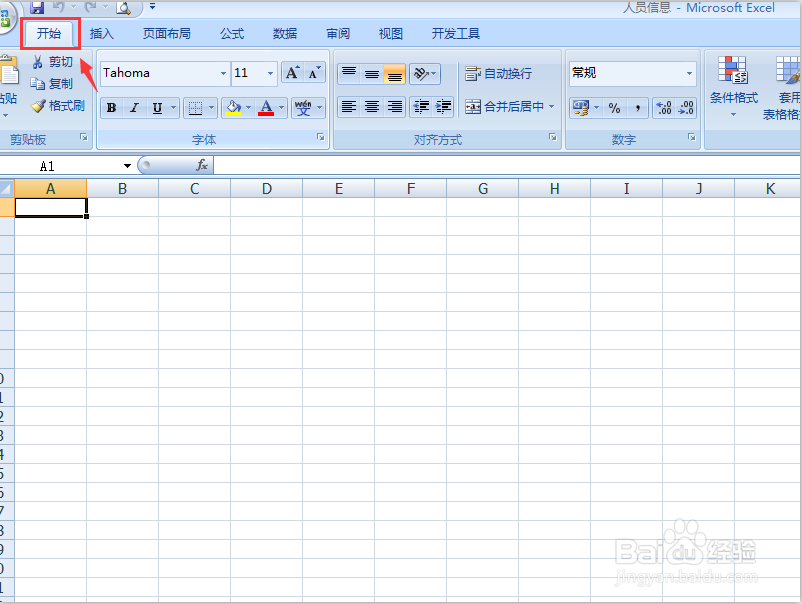Click 自动换行 wrap text button

tap(499, 74)
